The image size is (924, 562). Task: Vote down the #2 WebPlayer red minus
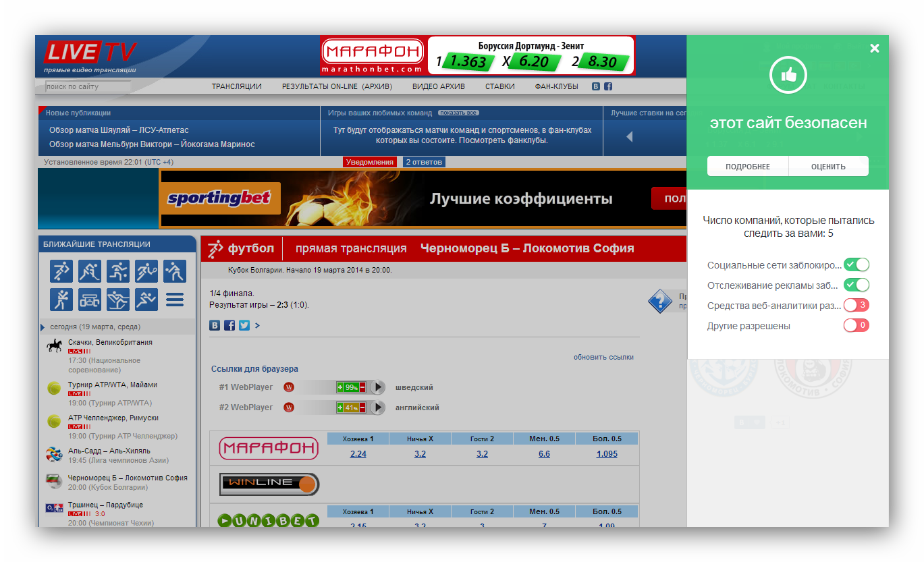(362, 408)
